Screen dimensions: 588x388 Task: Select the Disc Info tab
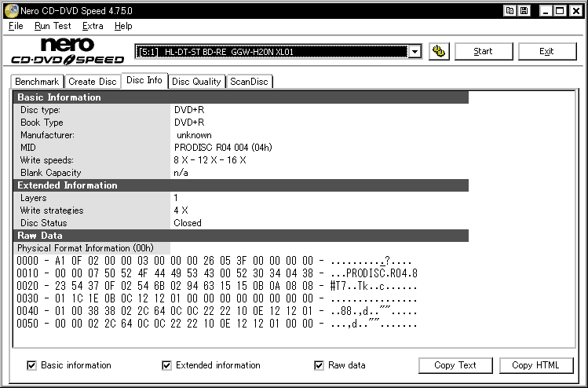pos(144,80)
